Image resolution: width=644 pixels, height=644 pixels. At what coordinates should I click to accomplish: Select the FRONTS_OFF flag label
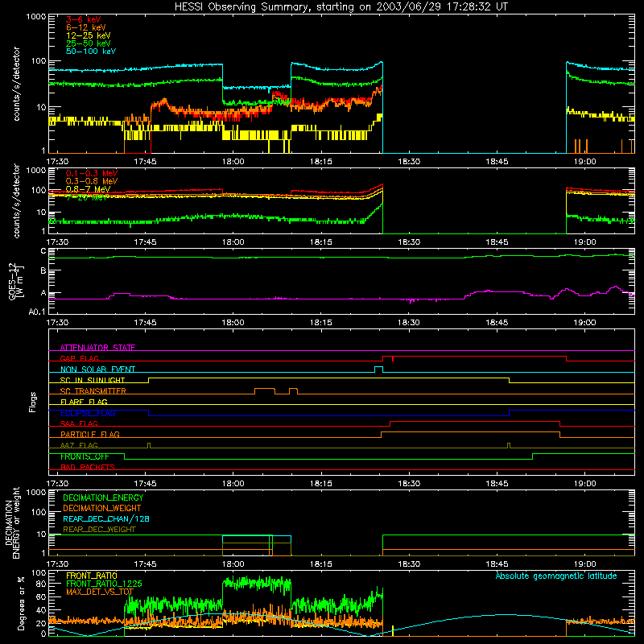tap(85, 456)
